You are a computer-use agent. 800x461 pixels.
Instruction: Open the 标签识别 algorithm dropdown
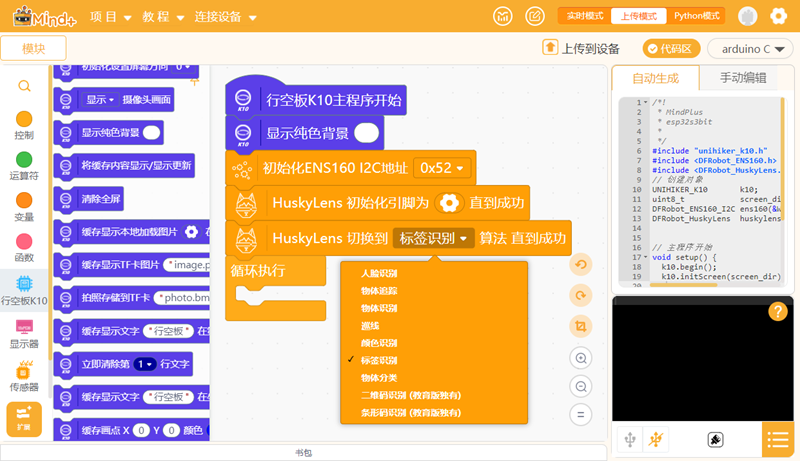pos(433,238)
